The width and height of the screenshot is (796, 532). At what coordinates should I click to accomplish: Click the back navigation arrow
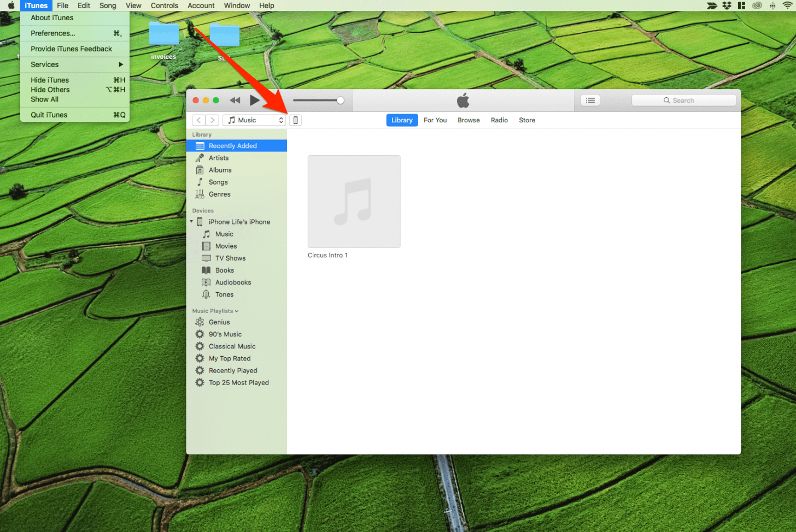point(199,120)
